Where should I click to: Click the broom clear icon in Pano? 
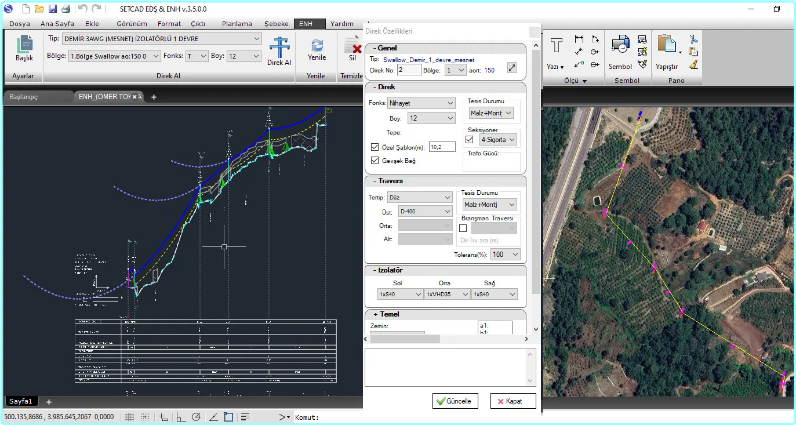click(693, 64)
